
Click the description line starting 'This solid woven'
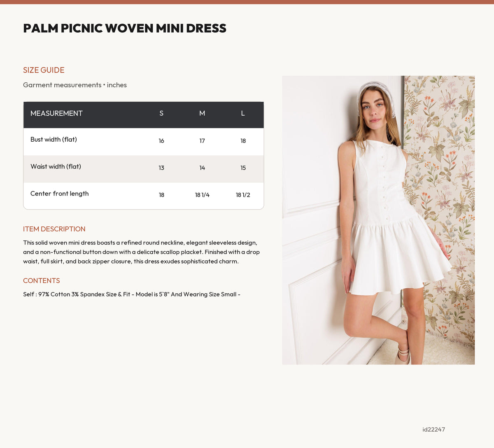[x=140, y=243]
